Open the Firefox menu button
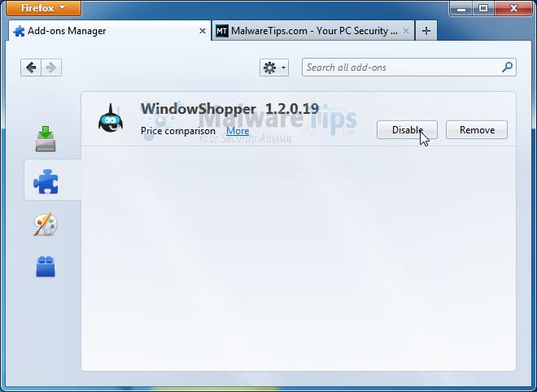This screenshot has width=537, height=392. (43, 8)
